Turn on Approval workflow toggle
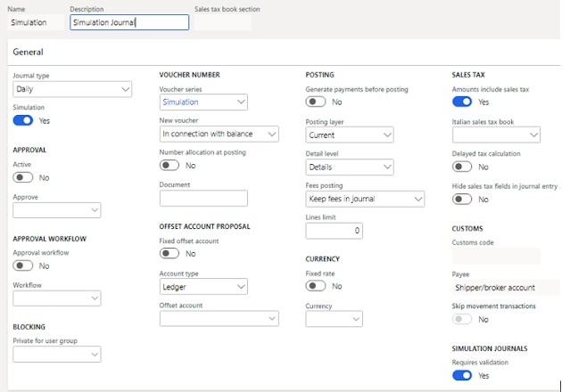Viewport: 570px width, 392px height. 23,265
